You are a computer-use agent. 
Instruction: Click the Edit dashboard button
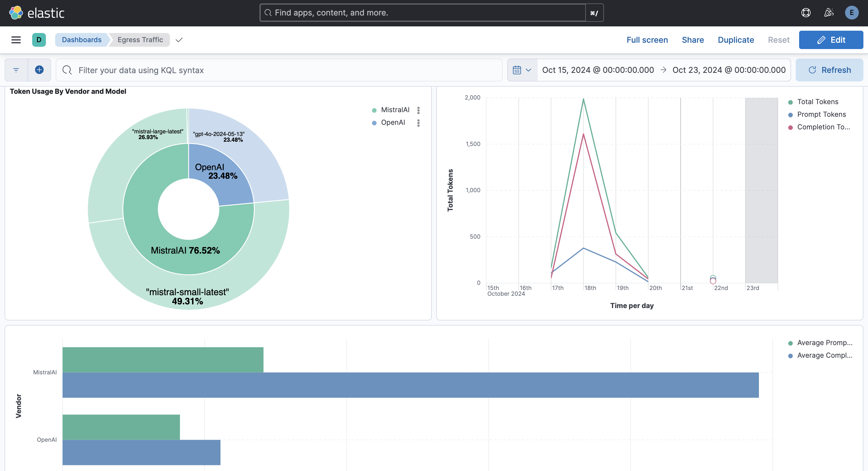coord(831,40)
